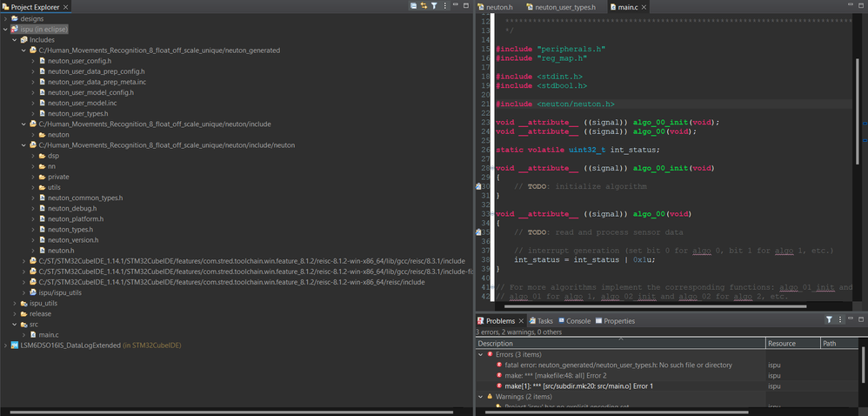Close the main.c editor tab
This screenshot has width=868, height=416.
[x=644, y=7]
